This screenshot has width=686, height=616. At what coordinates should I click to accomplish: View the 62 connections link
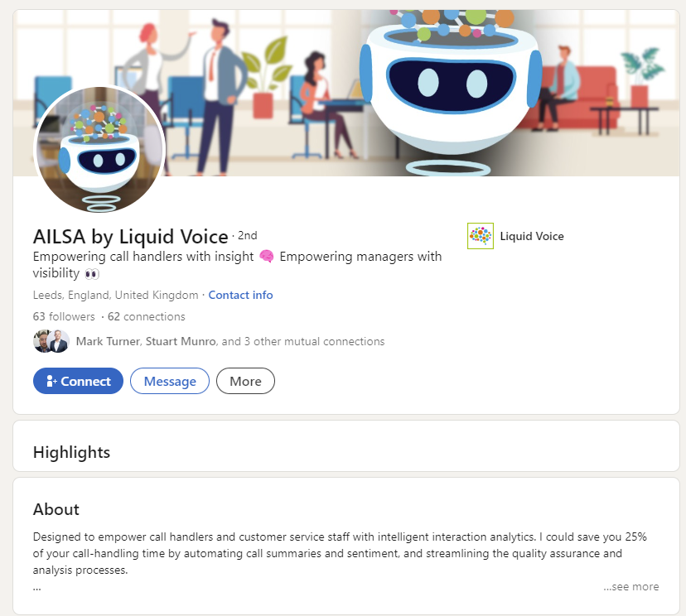tap(146, 316)
